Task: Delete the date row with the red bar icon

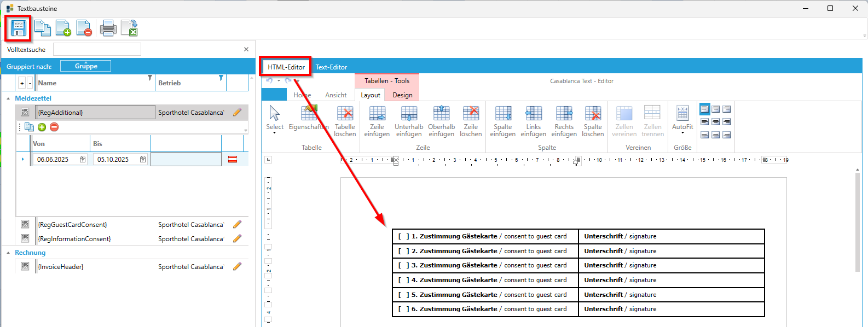Action: point(233,159)
